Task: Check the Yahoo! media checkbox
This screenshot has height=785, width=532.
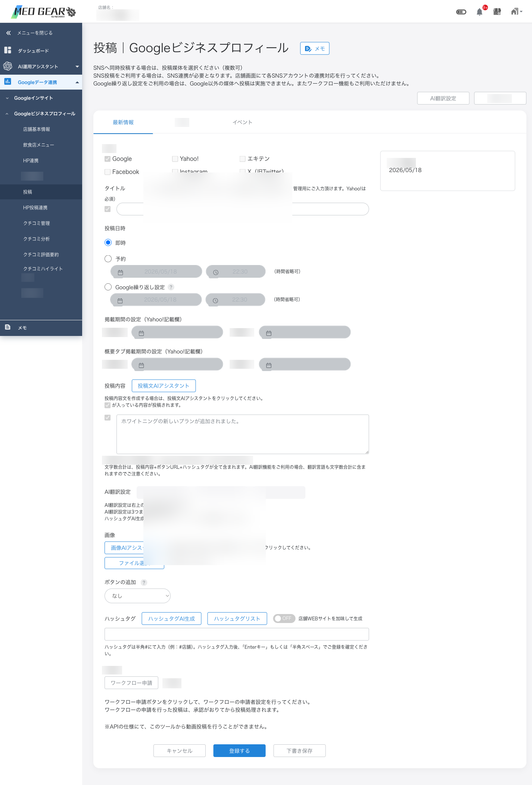Action: (x=175, y=159)
